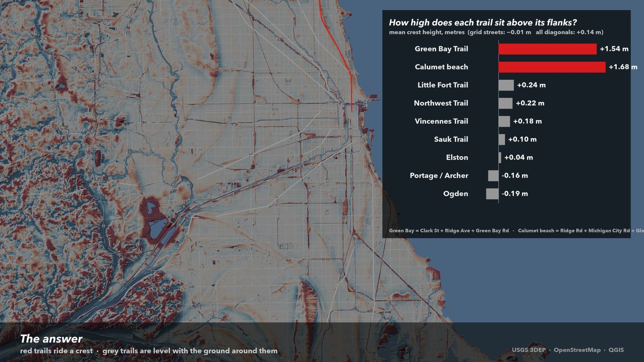Click the caption 'grey trails are level with the ground around them'
Screen dimensions: 644x362
point(190,351)
